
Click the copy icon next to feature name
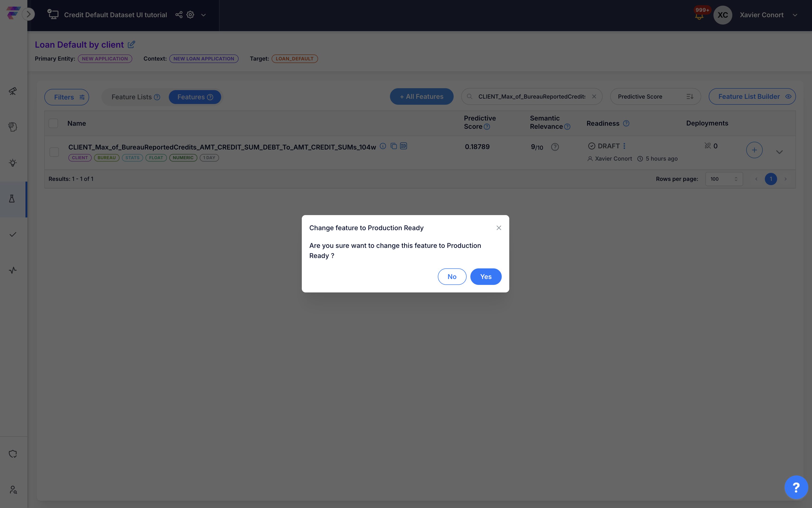tap(394, 146)
